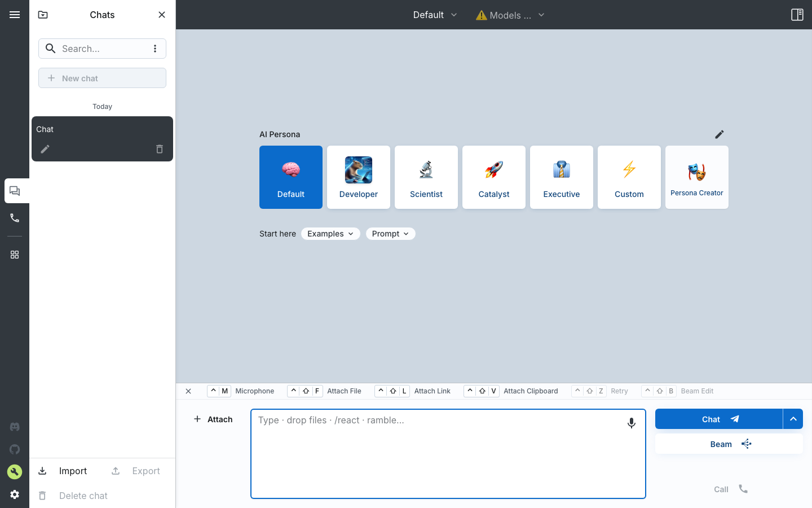This screenshot has height=508, width=812.
Task: Open GitHub link icon
Action: tap(15, 449)
